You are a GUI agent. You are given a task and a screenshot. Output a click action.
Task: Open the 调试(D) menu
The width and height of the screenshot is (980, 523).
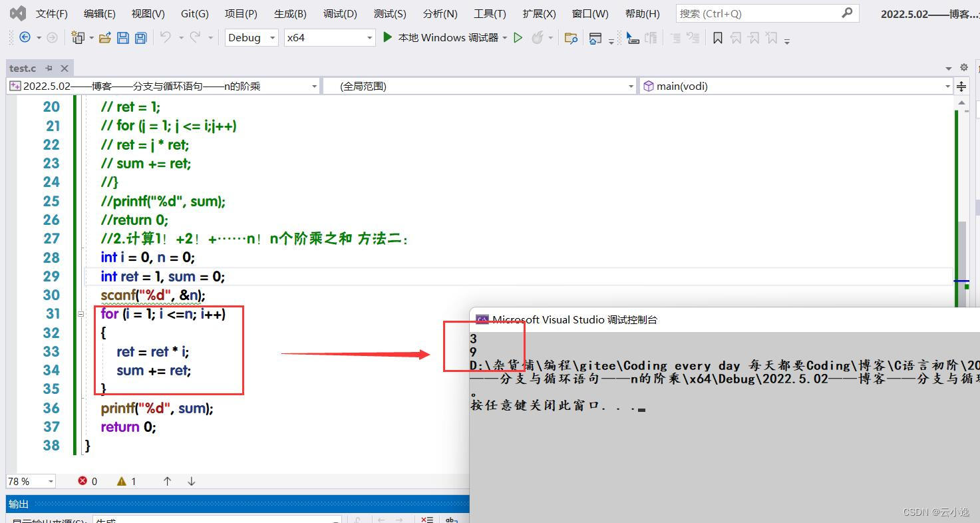point(340,13)
